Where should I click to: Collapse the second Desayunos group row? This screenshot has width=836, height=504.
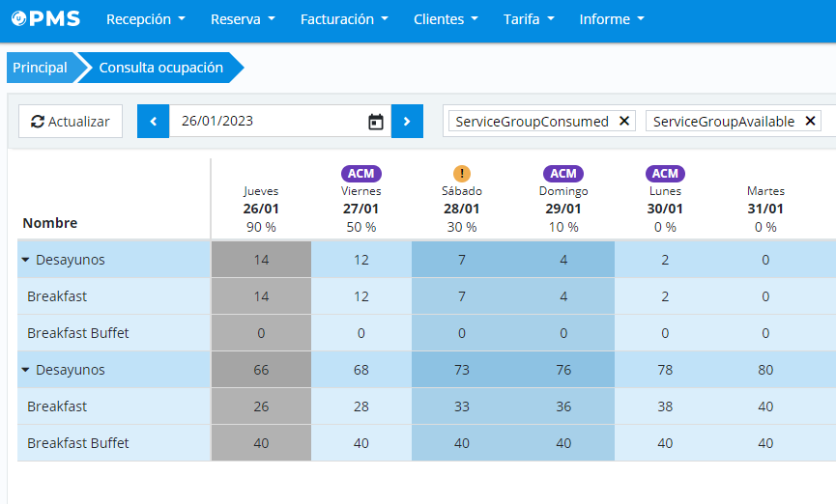pos(25,370)
